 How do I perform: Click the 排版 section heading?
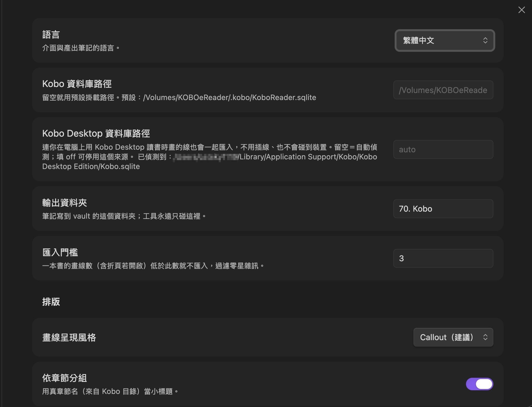coord(51,302)
